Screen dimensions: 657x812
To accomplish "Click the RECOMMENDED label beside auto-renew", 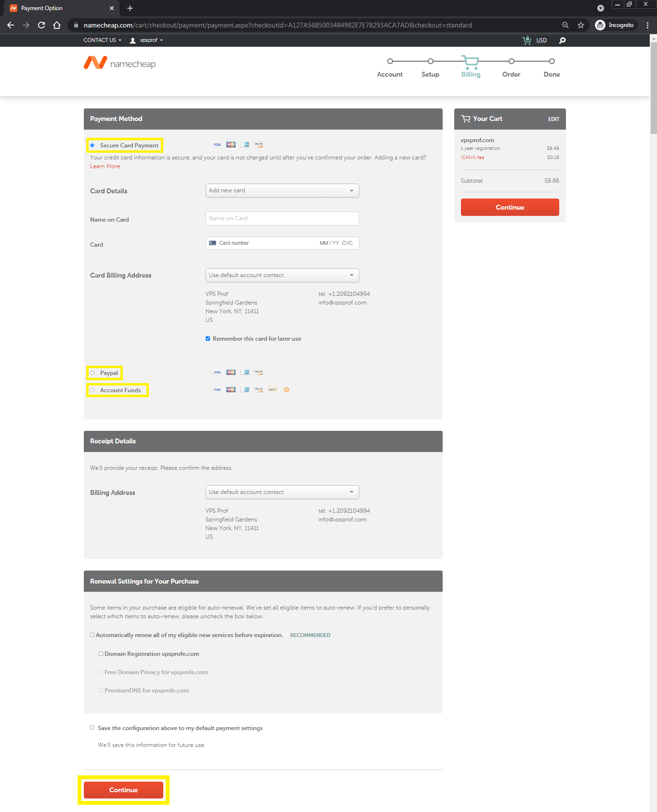I will [x=310, y=635].
